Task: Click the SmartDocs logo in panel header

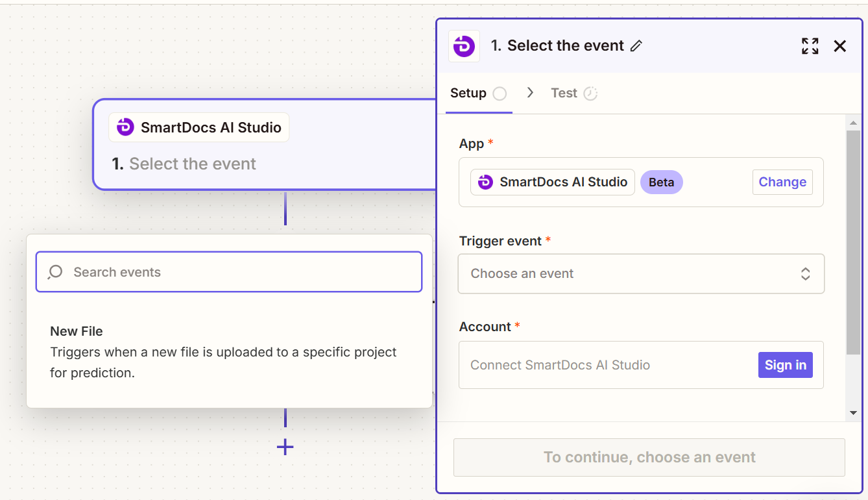Action: [x=464, y=46]
